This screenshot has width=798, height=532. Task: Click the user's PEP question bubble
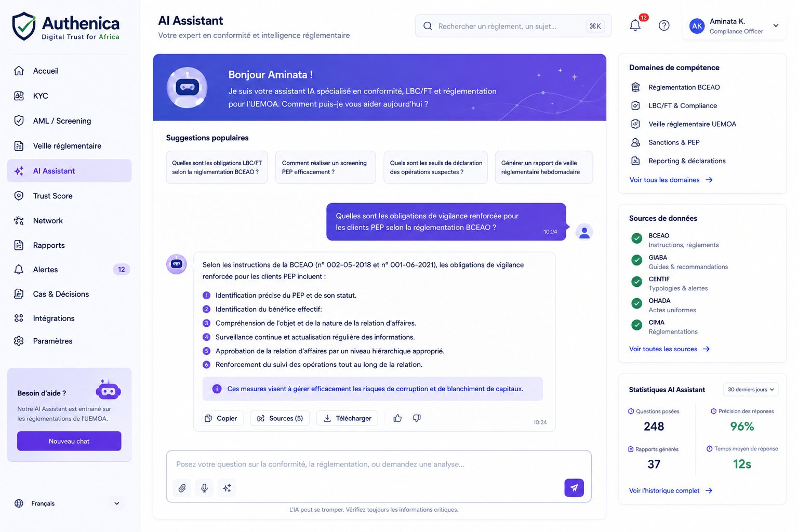[x=446, y=222]
